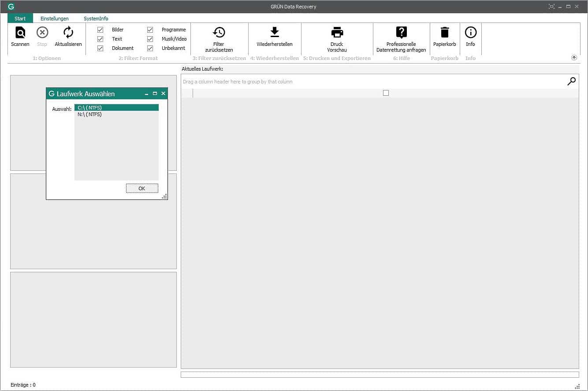The width and height of the screenshot is (588, 391).
Task: Toggle the Bilder filter checkbox
Action: point(100,30)
